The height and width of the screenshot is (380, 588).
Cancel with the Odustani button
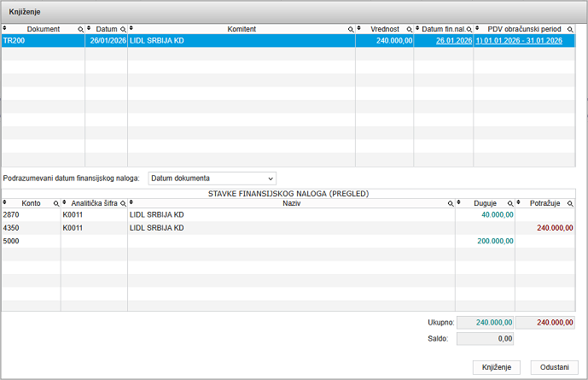(x=554, y=366)
